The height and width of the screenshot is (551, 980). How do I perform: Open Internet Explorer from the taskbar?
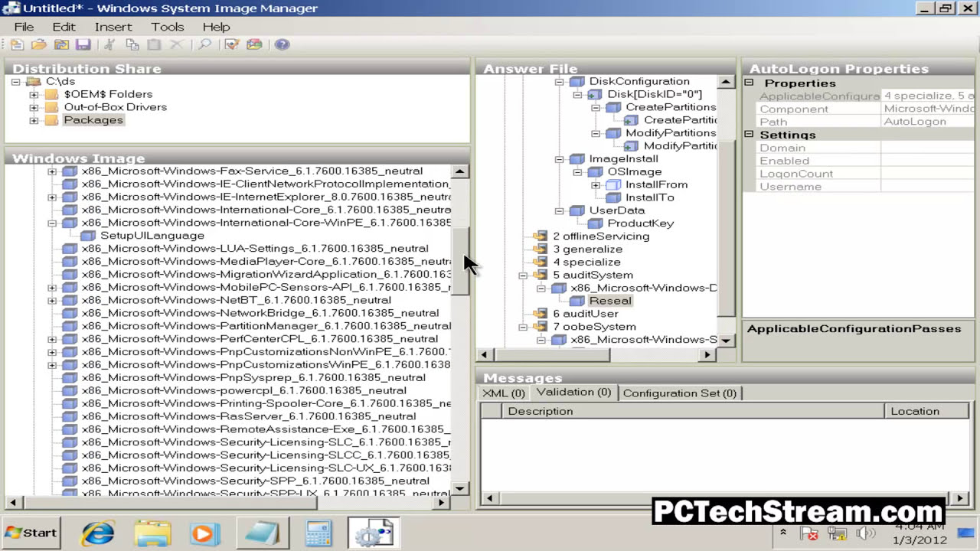coord(98,533)
